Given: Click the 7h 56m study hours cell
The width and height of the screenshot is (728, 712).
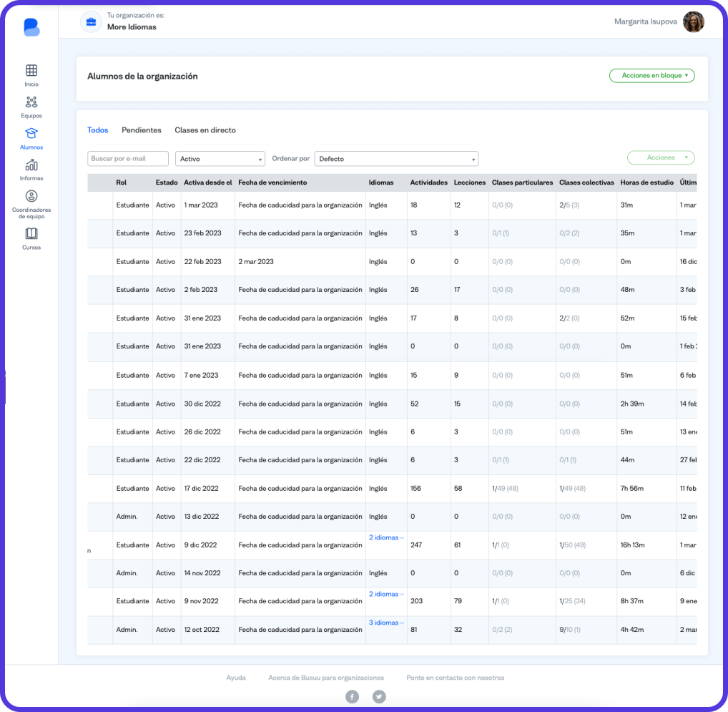Looking at the screenshot, I should tap(632, 488).
